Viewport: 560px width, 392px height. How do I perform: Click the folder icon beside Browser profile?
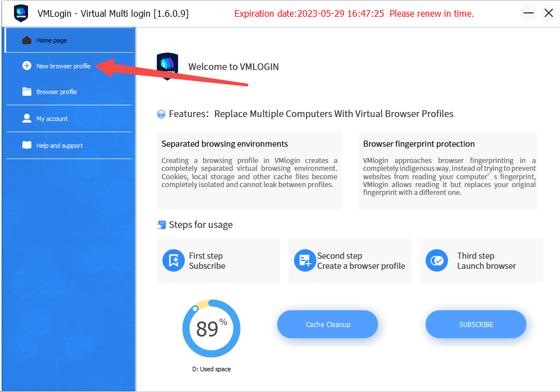pyautogui.click(x=27, y=91)
